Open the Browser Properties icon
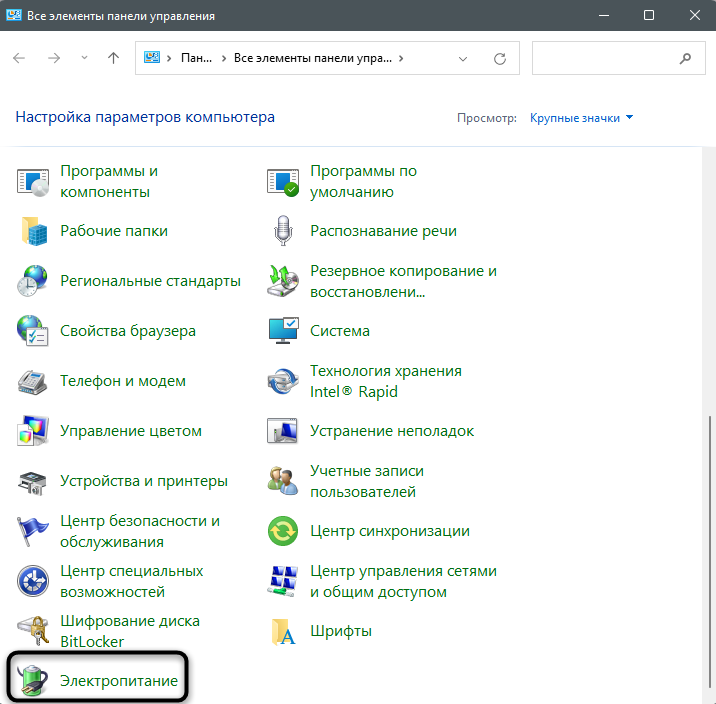Screen dimensions: 716x704 pos(32,331)
